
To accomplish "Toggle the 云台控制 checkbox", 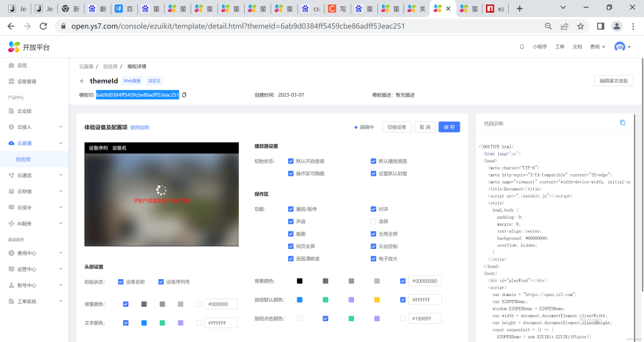I will pyautogui.click(x=374, y=246).
